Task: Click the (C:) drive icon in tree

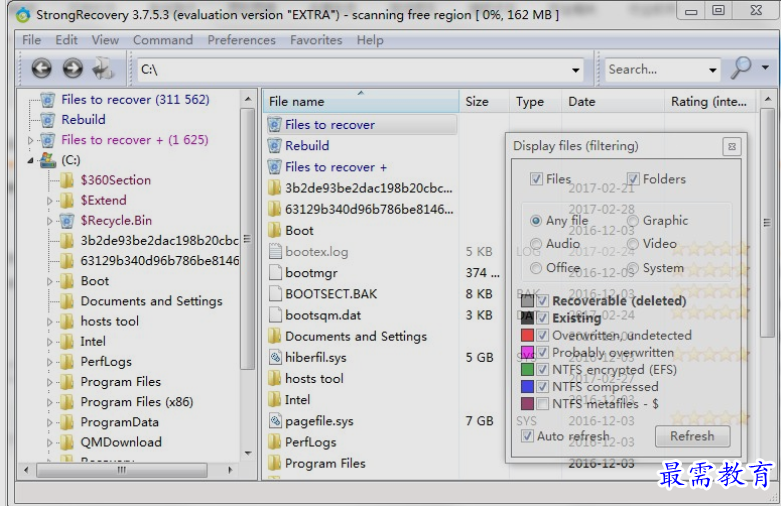Action: tap(48, 160)
